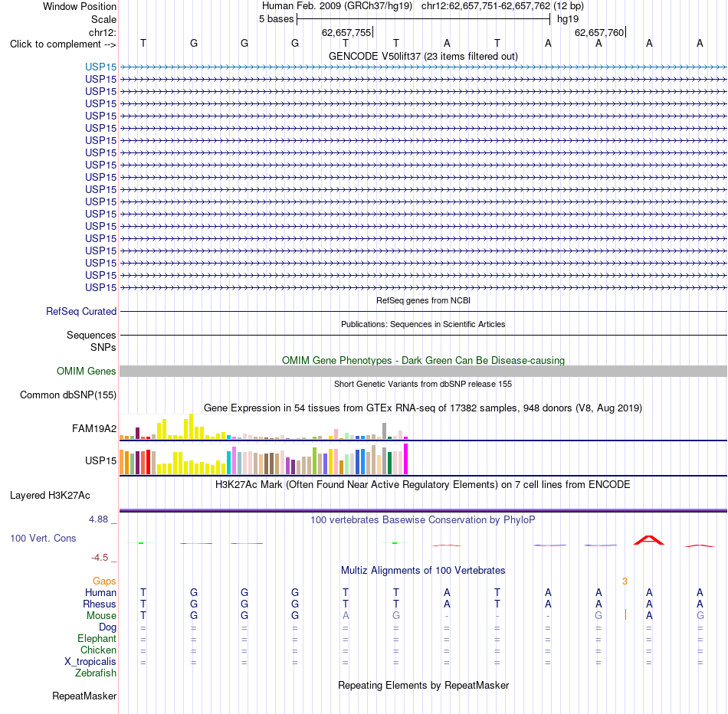Select the light-blue highlighted USP15 transcript label
Image resolution: width=728 pixels, height=714 pixels.
(x=100, y=67)
